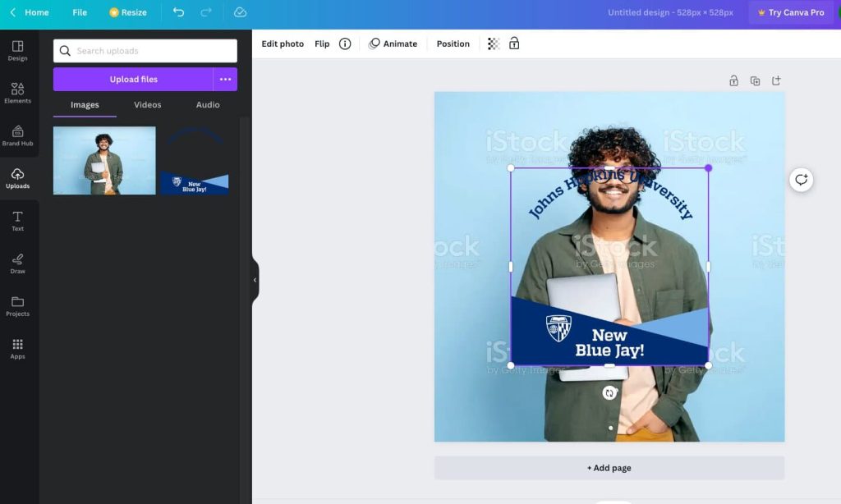
Task: Open the Animate options
Action: pyautogui.click(x=393, y=44)
